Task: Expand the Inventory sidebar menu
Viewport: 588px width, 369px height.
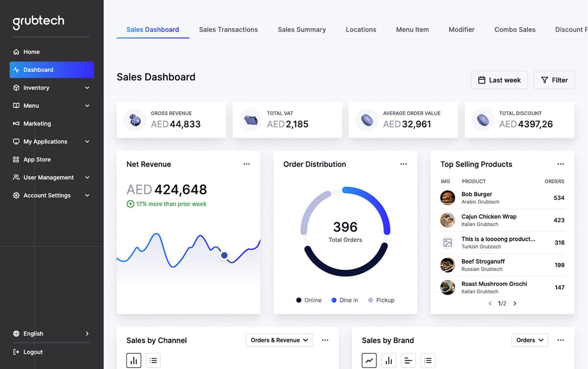Action: [x=87, y=88]
